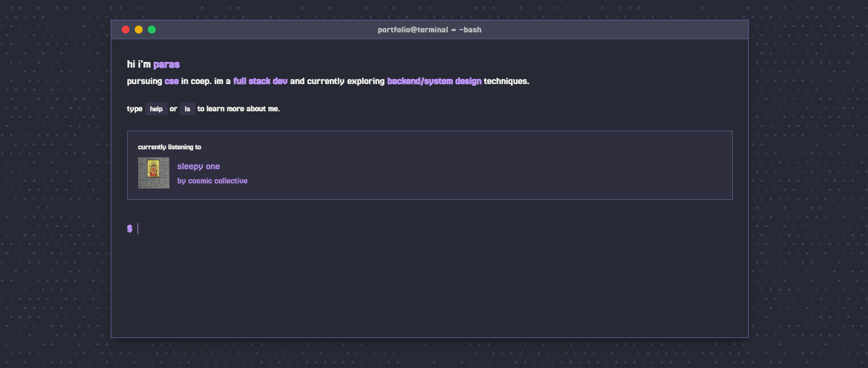Click the 'by cosmic collective' artist link
Viewport: 868px width, 368px height.
coord(213,181)
